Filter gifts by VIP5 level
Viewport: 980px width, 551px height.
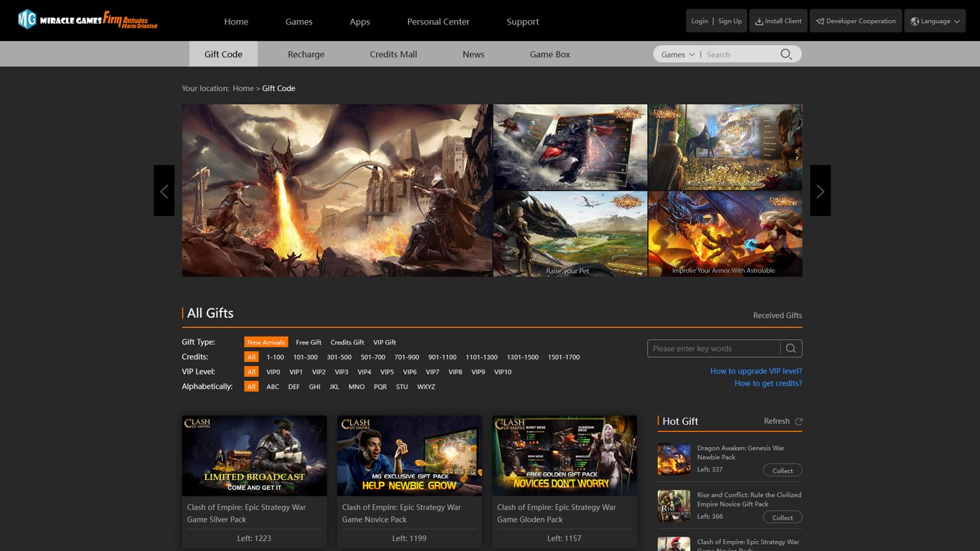click(387, 372)
